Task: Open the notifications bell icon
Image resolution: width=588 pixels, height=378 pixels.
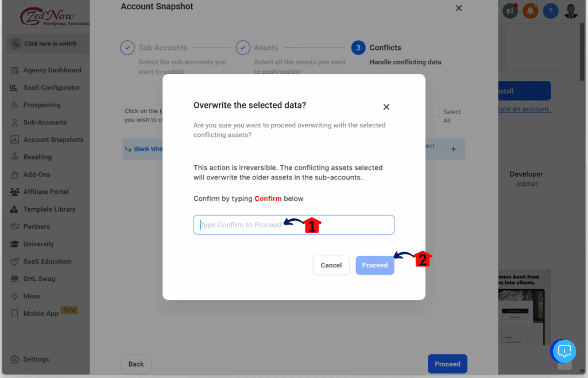Action: 530,10
